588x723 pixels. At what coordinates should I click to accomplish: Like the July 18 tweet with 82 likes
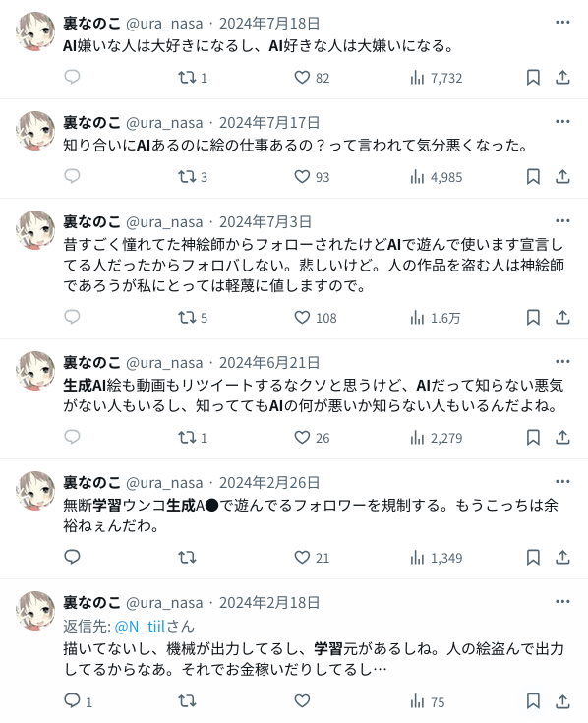tap(312, 78)
